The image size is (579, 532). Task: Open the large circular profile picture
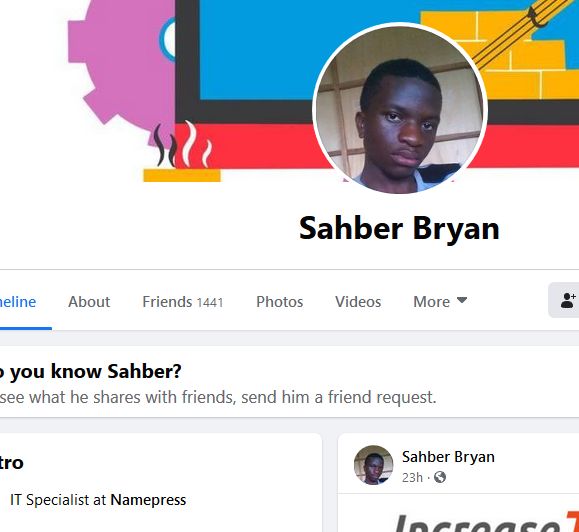coord(400,108)
